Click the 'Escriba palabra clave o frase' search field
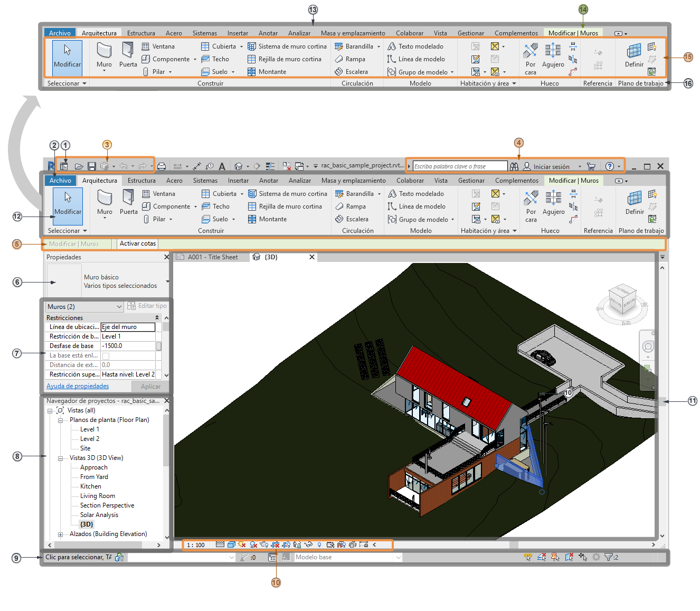Image resolution: width=700 pixels, height=611 pixels. click(460, 166)
